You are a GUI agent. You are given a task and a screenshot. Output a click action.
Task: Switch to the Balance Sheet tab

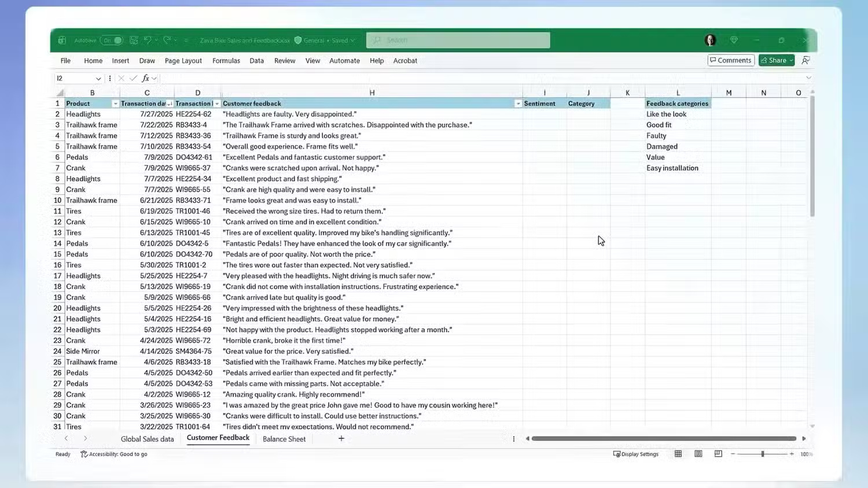tap(284, 439)
